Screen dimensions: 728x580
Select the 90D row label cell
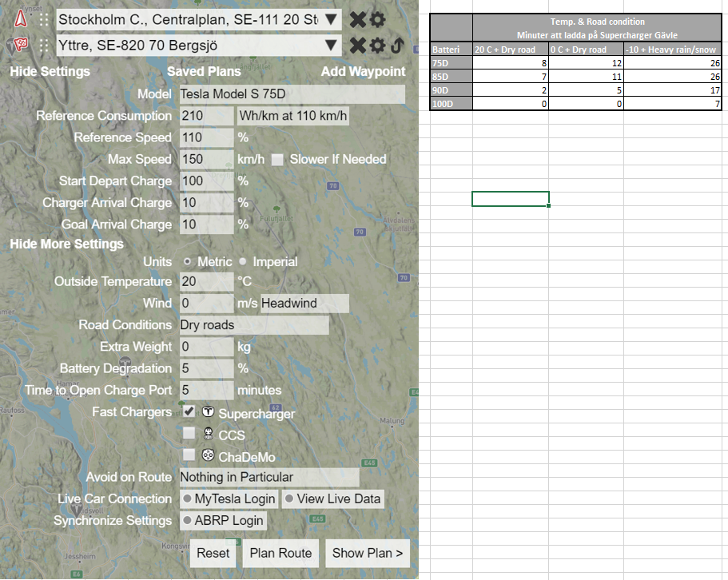452,90
